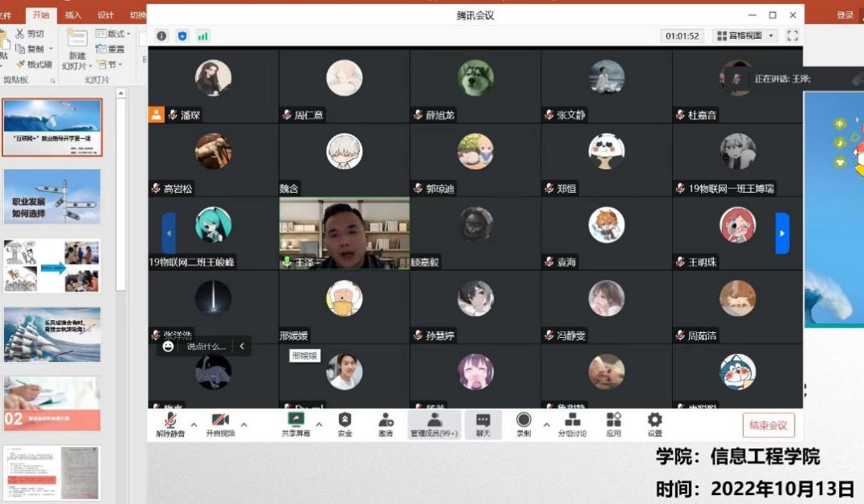Open the 设计 ribbon tab
The height and width of the screenshot is (504, 864).
pyautogui.click(x=106, y=15)
